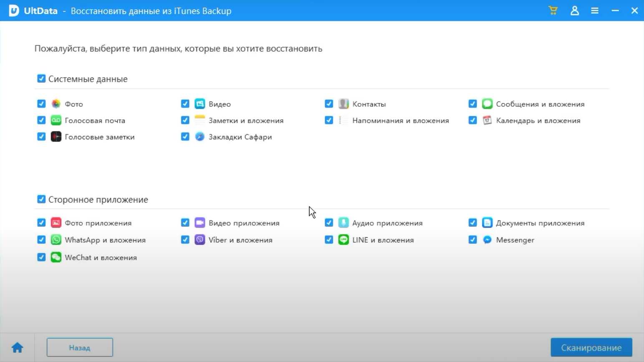The width and height of the screenshot is (644, 362).
Task: Toggle Голосовая почта checkbox
Action: (41, 120)
